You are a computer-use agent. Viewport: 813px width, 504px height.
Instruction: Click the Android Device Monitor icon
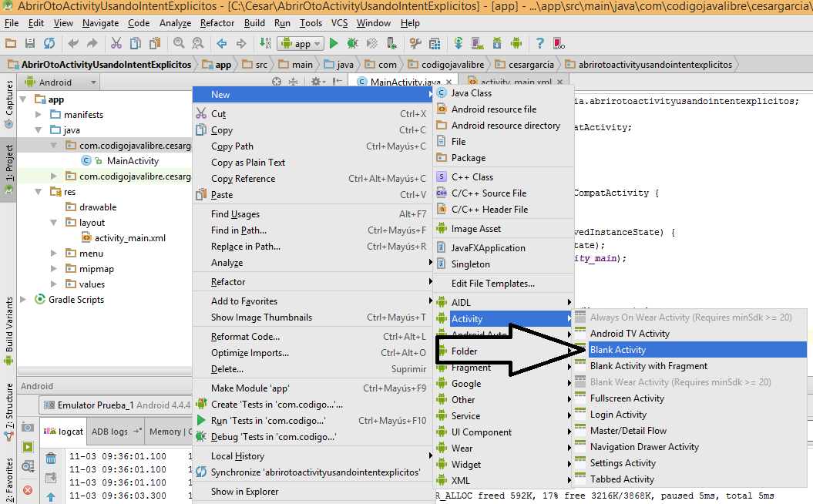516,44
